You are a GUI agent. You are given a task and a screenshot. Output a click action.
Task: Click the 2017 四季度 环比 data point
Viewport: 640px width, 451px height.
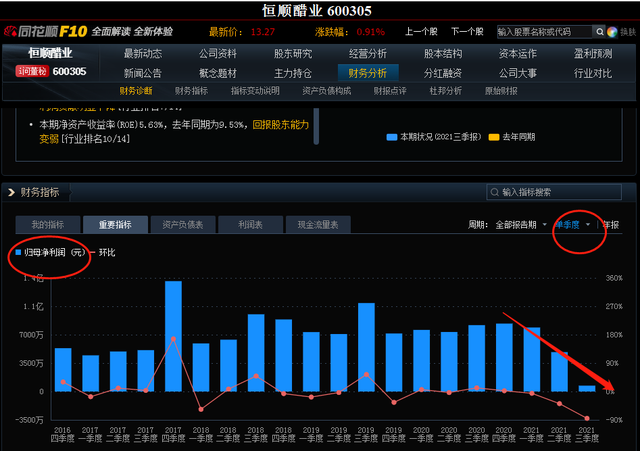[173, 339]
